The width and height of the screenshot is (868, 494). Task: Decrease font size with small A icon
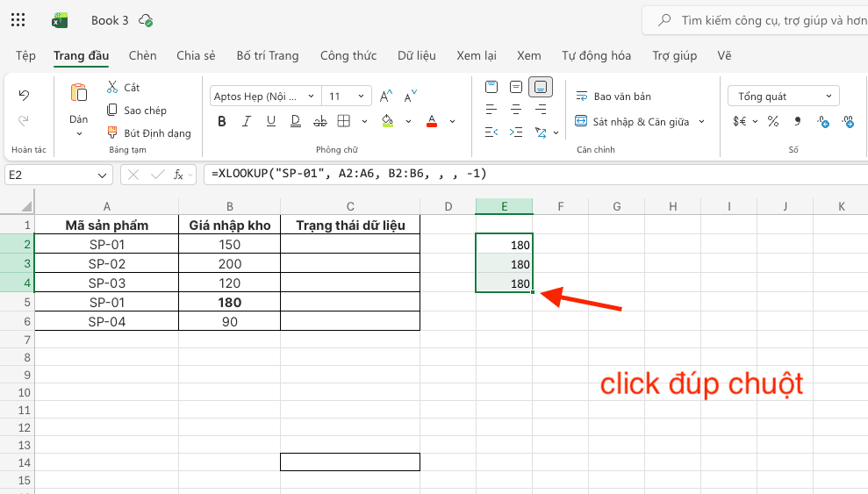[x=410, y=97]
